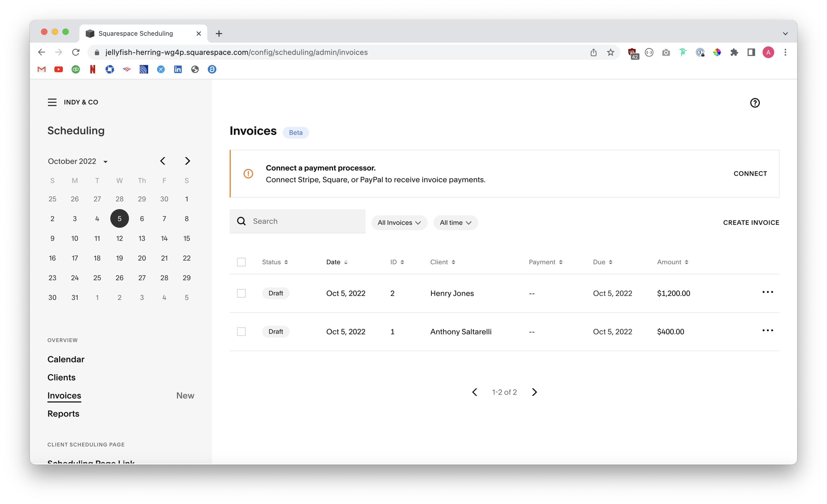
Task: Open the hamburger menu next to INDY & CO
Action: (x=52, y=102)
